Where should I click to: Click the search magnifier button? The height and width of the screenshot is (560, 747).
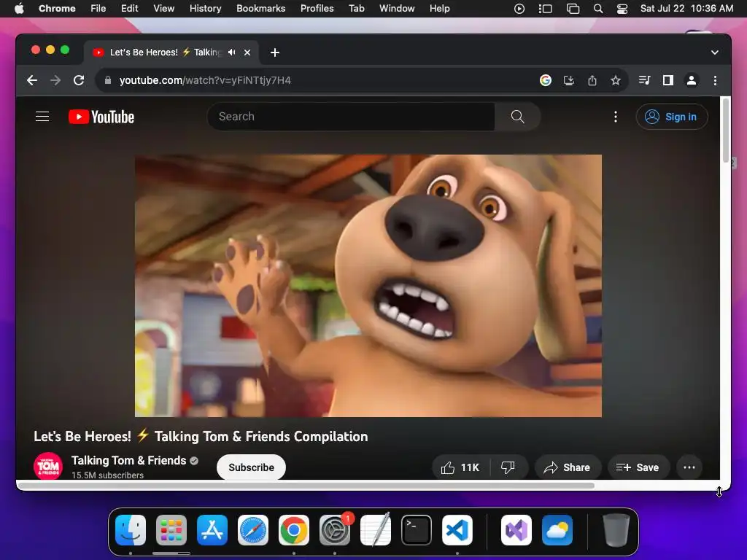(x=517, y=117)
